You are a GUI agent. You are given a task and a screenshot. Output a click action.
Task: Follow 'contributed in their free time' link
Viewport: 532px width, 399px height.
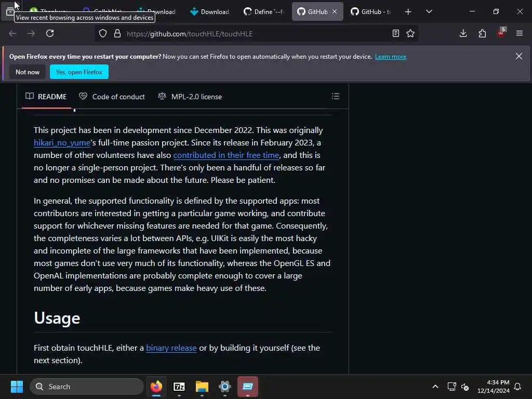[x=226, y=155]
